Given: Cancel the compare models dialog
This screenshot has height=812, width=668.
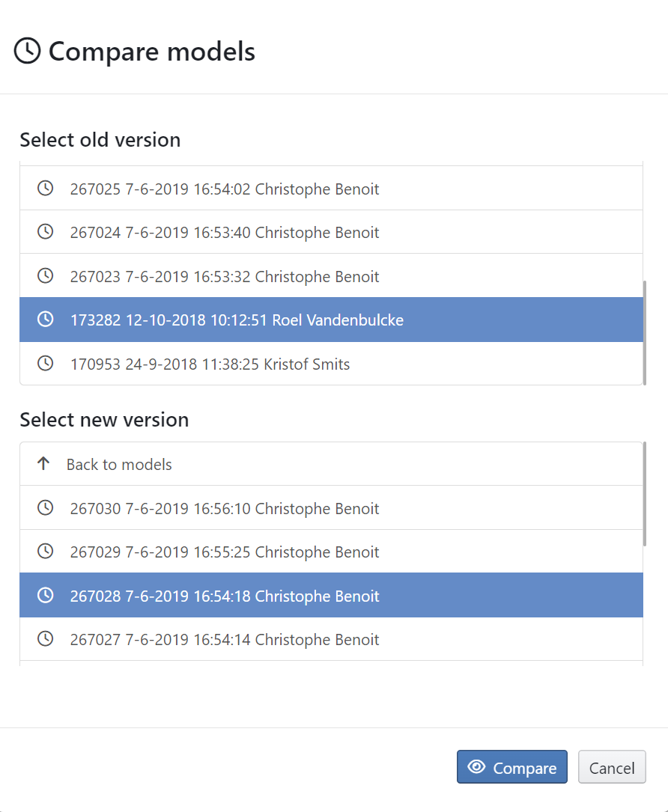Looking at the screenshot, I should click(x=612, y=767).
